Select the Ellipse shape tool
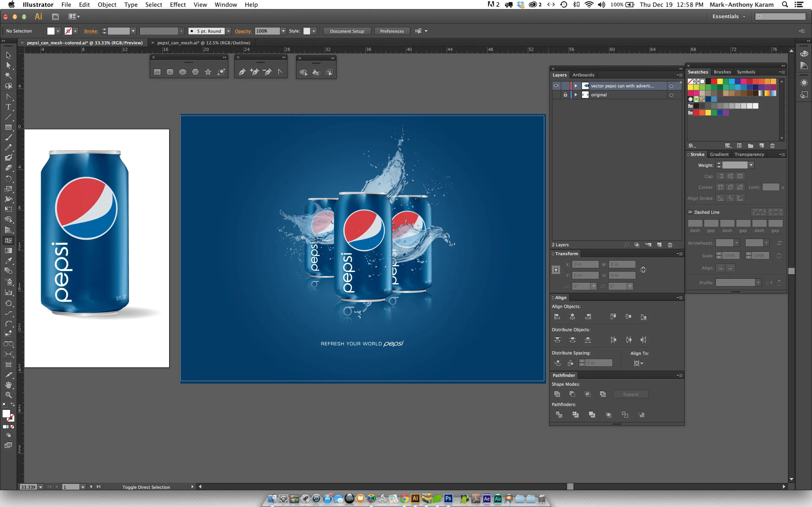The height and width of the screenshot is (507, 812). click(x=182, y=72)
